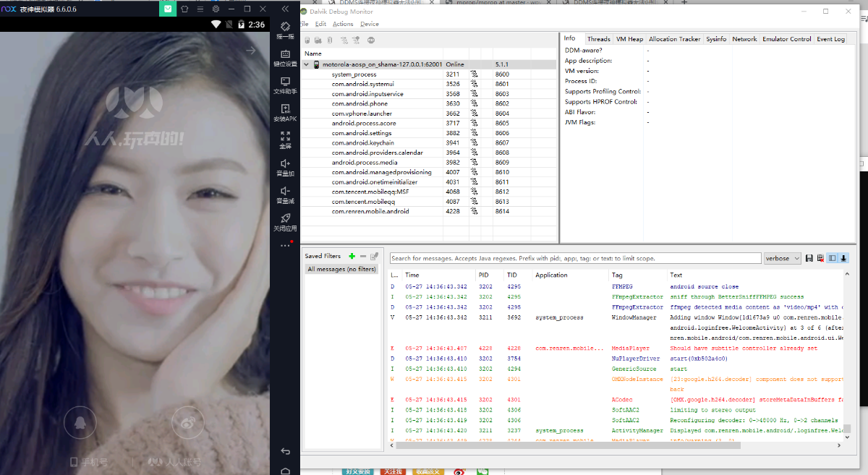This screenshot has height=475, width=868.
Task: Save the logcat output with the floppy icon
Action: (x=809, y=258)
